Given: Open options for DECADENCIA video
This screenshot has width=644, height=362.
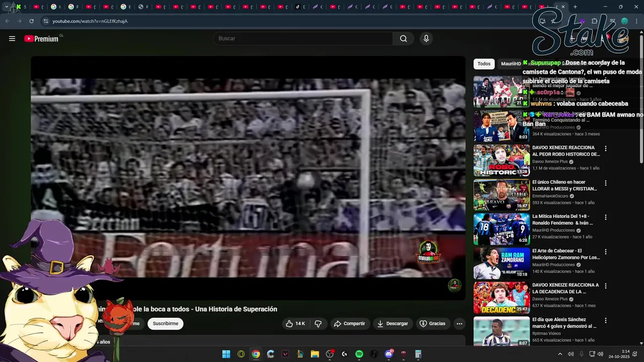Looking at the screenshot, I should tap(606, 286).
